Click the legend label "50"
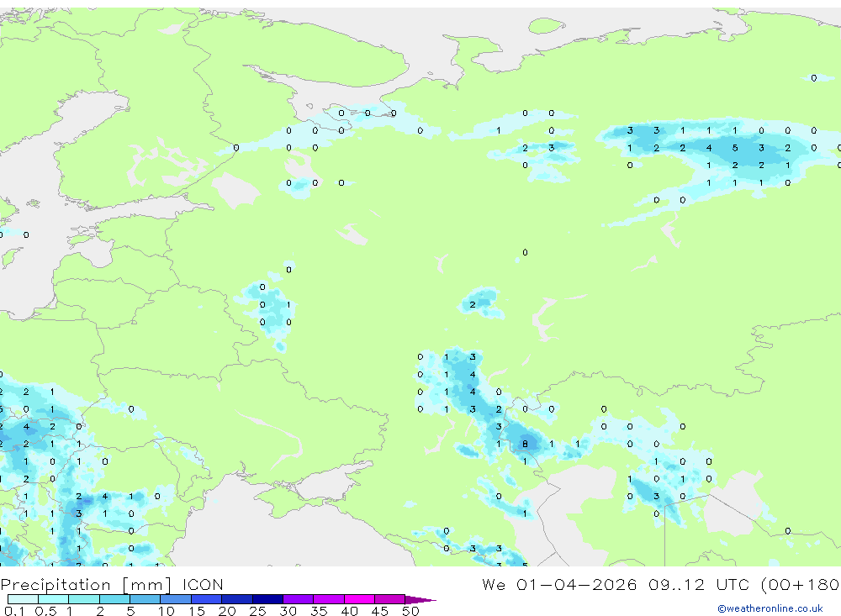This screenshot has width=841, height=616. 411,611
